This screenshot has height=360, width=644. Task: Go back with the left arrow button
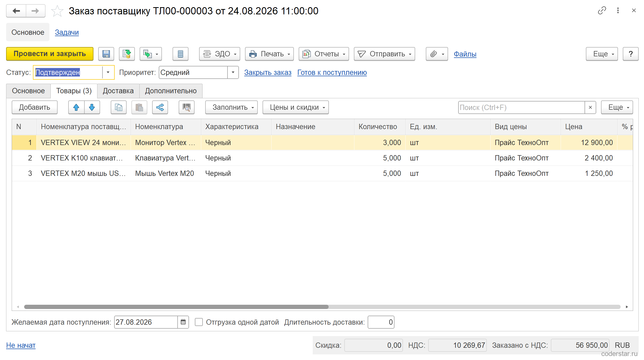coord(16,11)
